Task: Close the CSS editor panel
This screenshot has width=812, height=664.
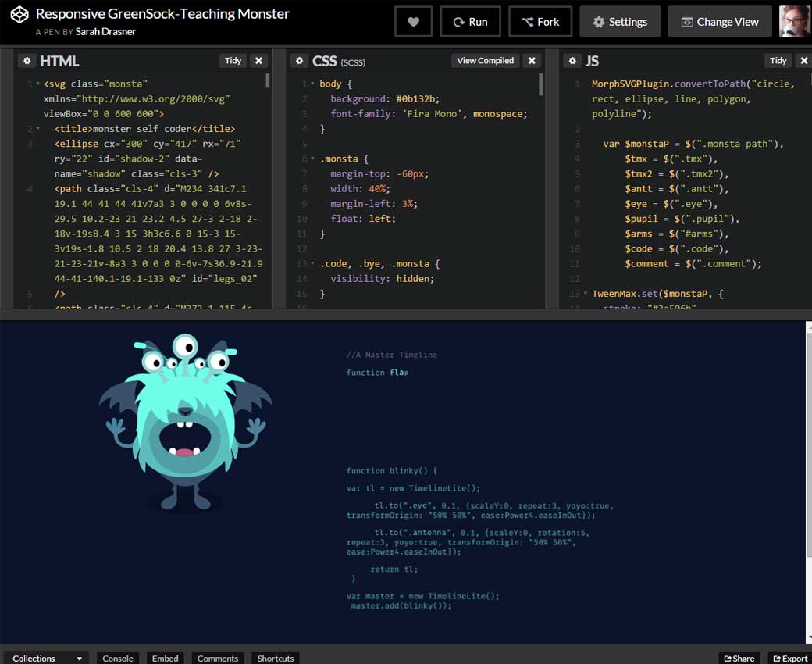Action: pyautogui.click(x=532, y=61)
